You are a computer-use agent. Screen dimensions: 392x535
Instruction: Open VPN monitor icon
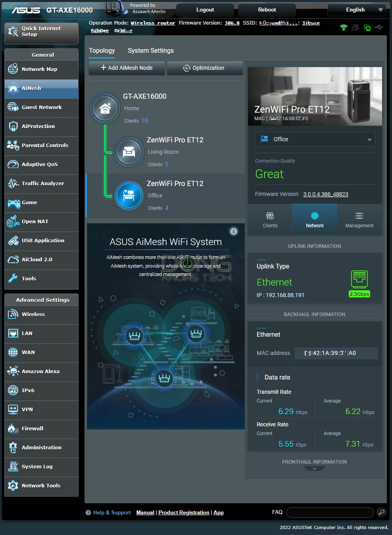click(x=13, y=409)
